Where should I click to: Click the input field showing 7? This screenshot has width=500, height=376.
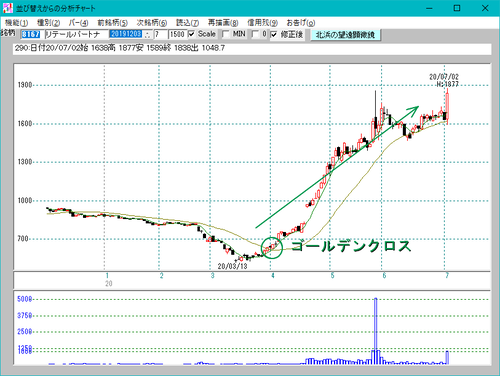[x=160, y=34]
